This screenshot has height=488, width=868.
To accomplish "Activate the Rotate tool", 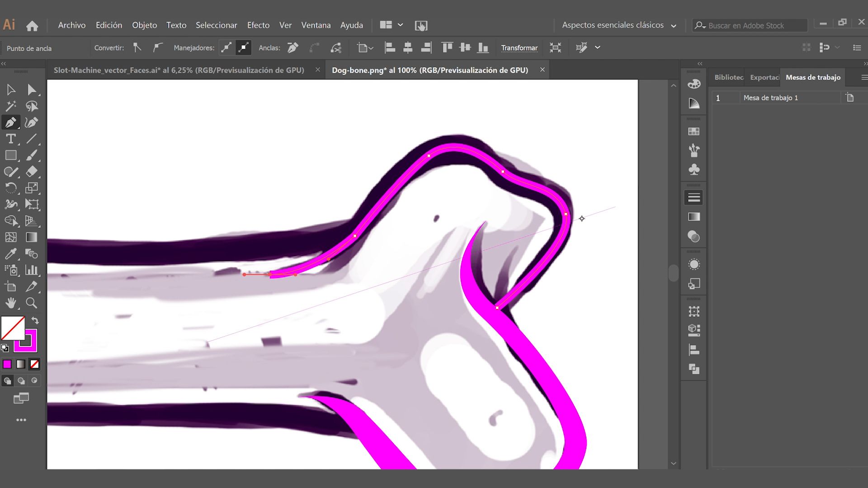I will [11, 188].
